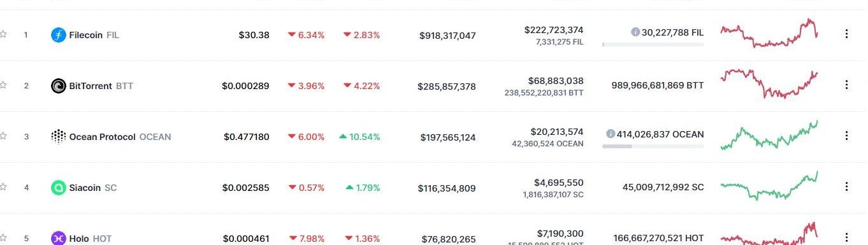Click the BitTorrent coin logo icon

pos(59,86)
